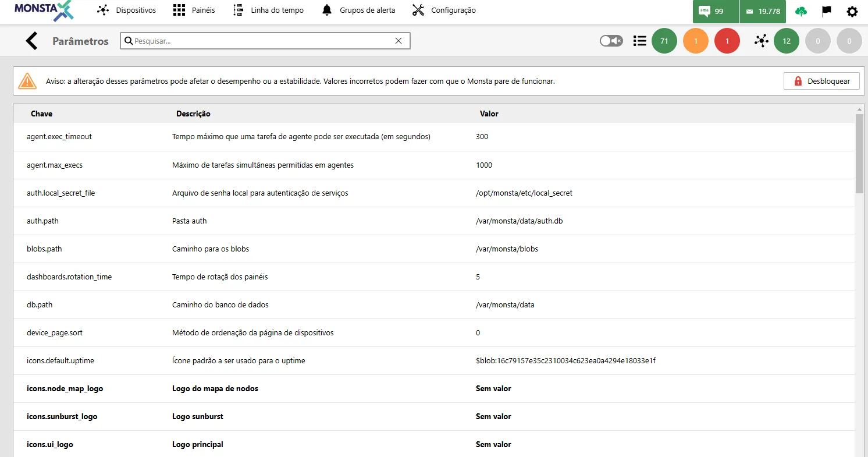Click the SMS counter showing 99

(x=716, y=11)
